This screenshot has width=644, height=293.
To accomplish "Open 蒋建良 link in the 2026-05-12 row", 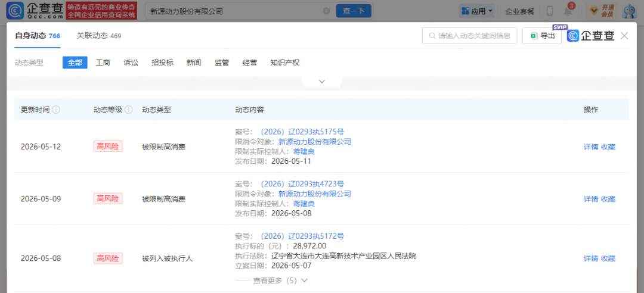I will 304,151.
